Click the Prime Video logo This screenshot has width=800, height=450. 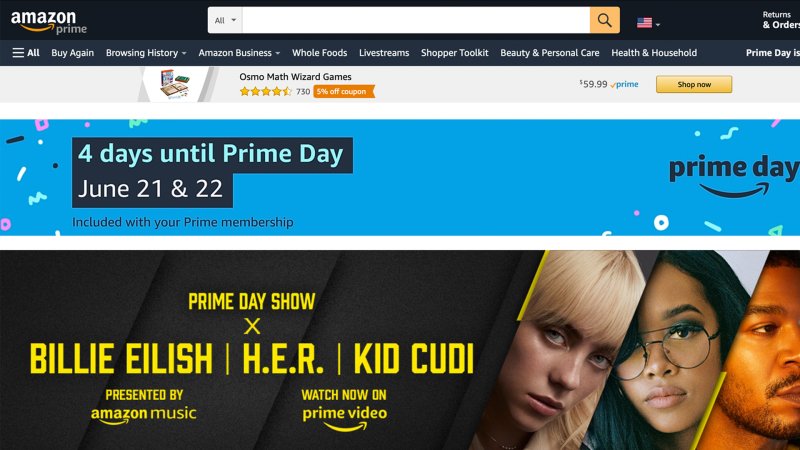pyautogui.click(x=344, y=418)
